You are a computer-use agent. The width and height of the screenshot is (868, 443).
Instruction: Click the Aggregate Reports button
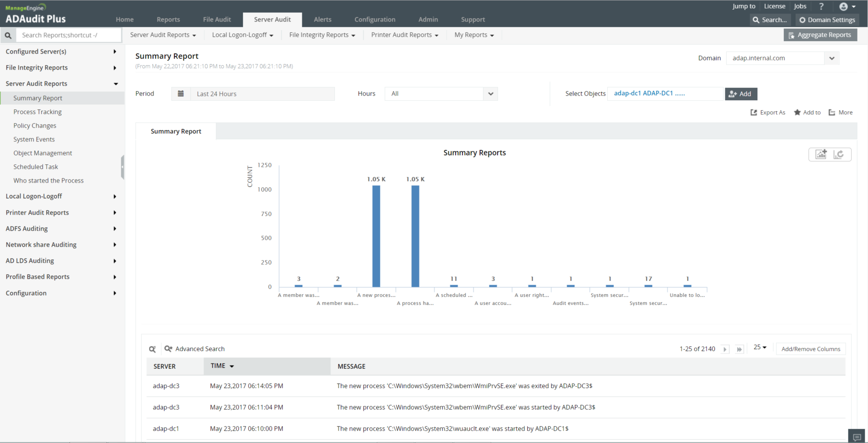coord(820,35)
